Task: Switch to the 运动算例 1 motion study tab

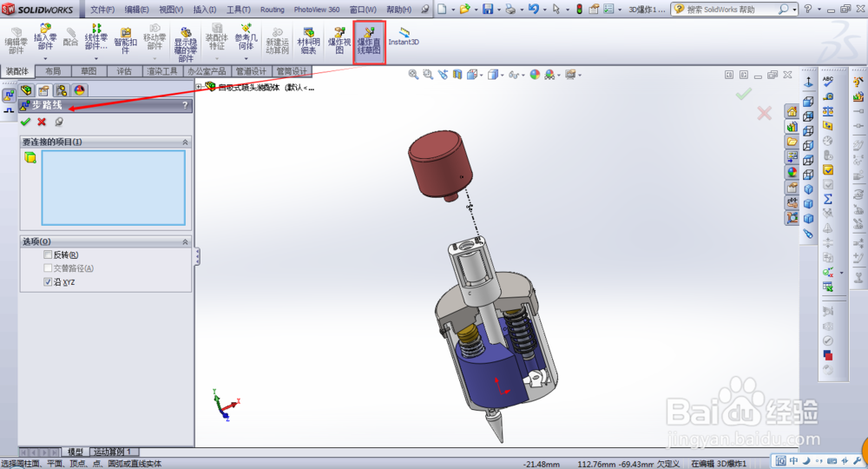Action: (112, 452)
